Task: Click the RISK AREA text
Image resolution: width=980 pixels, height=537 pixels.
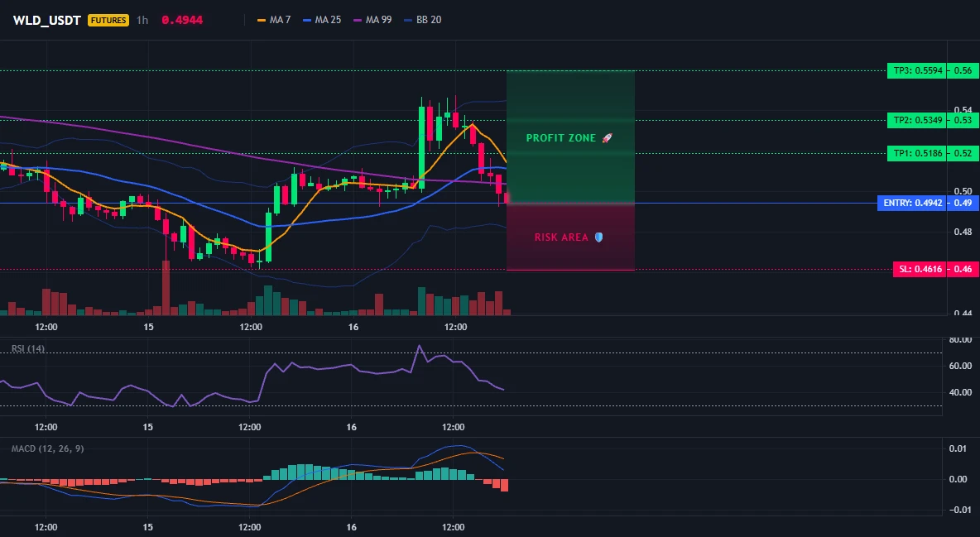Action: pyautogui.click(x=561, y=237)
